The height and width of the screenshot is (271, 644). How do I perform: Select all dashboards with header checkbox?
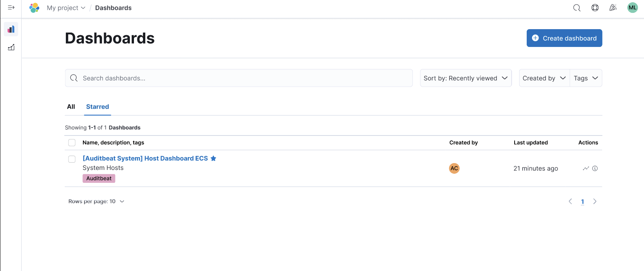click(x=72, y=143)
